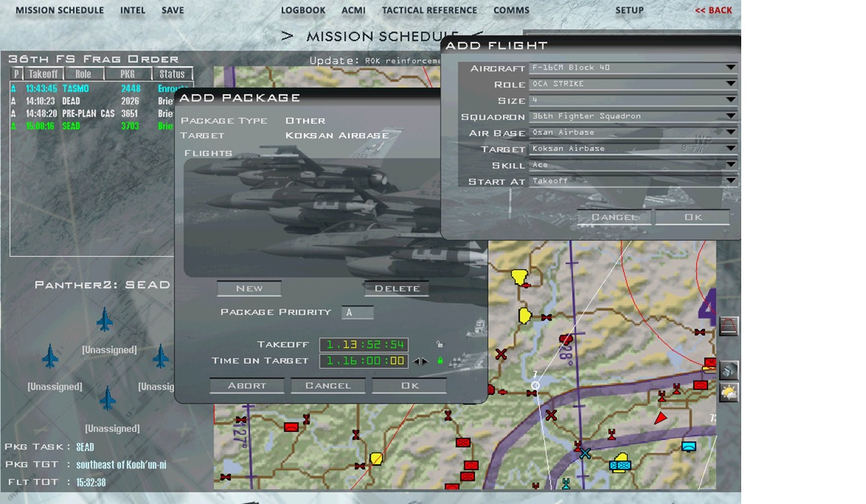Select the PRE-PLAN CAS flight row

[x=92, y=113]
